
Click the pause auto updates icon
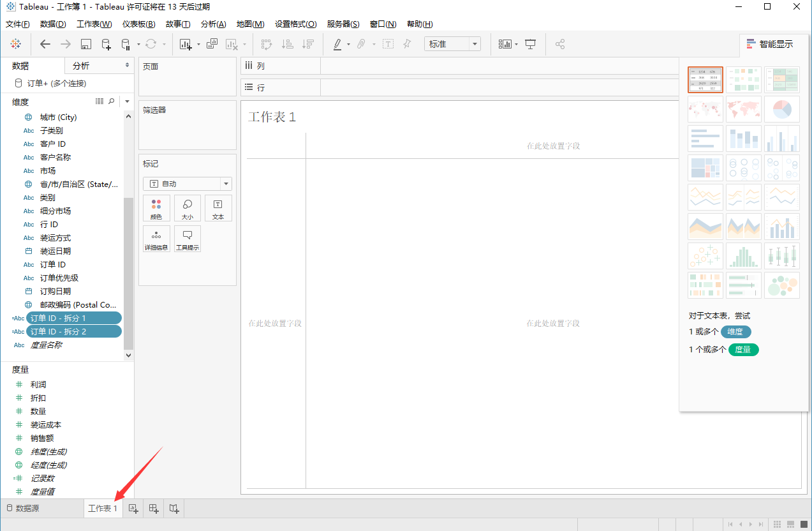point(126,45)
